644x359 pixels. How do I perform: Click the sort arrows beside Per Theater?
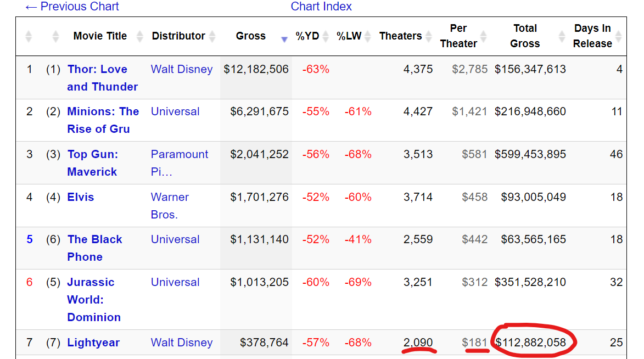tap(483, 36)
